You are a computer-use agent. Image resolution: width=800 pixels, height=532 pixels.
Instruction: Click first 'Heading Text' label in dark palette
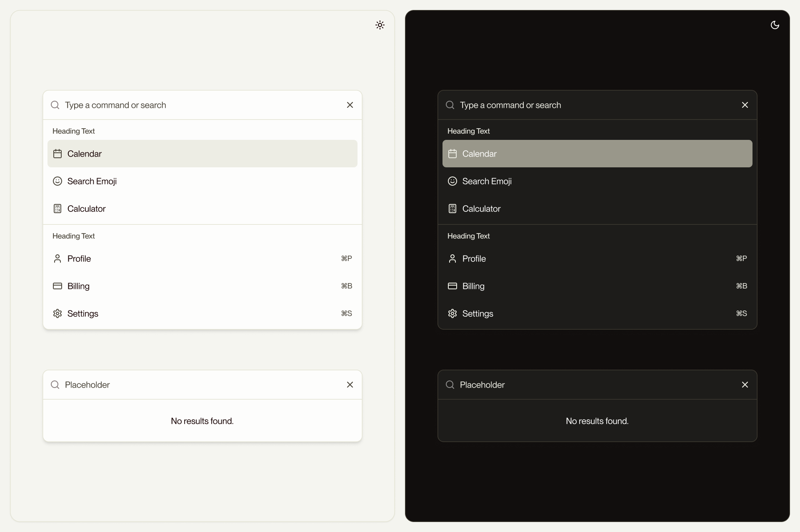(469, 131)
